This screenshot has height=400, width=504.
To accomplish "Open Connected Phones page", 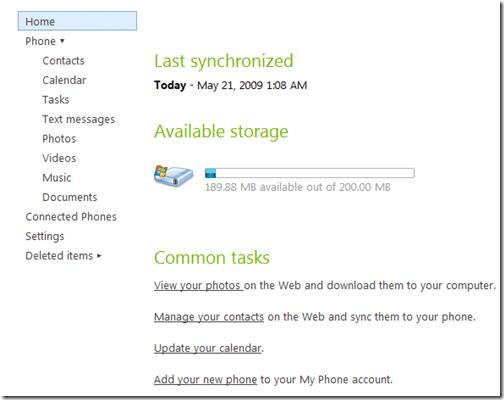I will click(71, 217).
